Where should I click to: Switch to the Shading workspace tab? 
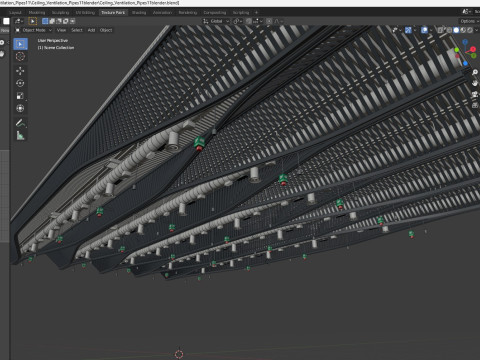point(139,12)
